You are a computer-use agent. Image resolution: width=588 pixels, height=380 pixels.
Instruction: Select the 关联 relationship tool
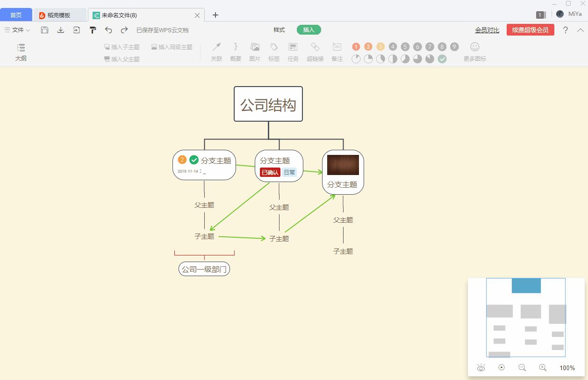[216, 51]
